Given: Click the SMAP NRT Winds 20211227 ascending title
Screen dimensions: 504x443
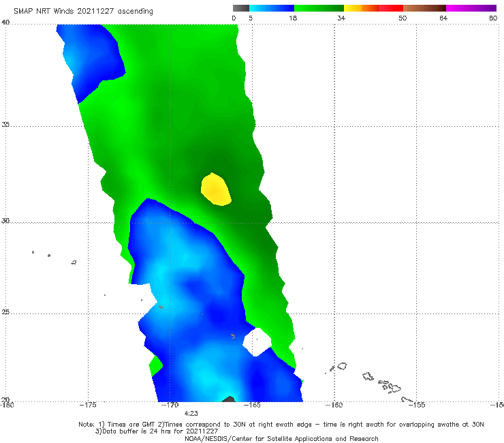Looking at the screenshot, I should point(83,12).
